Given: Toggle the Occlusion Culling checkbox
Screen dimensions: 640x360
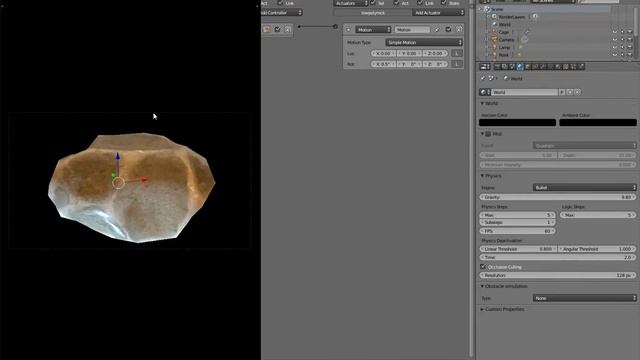Looking at the screenshot, I should point(483,267).
